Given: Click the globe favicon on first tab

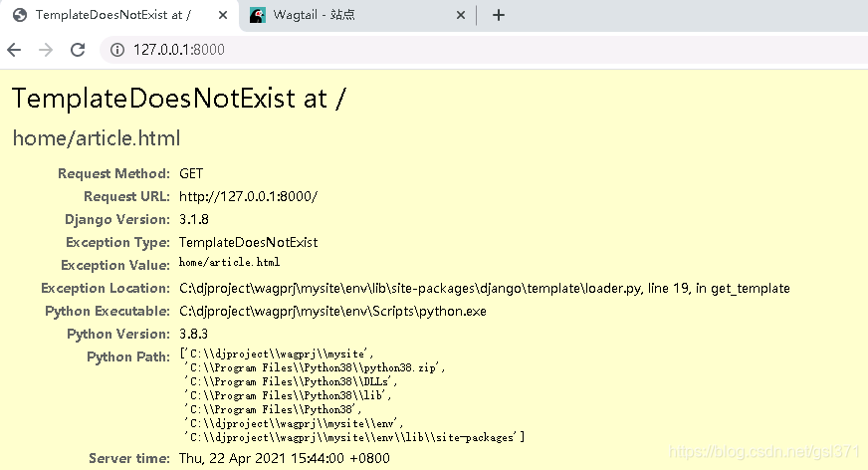Looking at the screenshot, I should coord(20,15).
